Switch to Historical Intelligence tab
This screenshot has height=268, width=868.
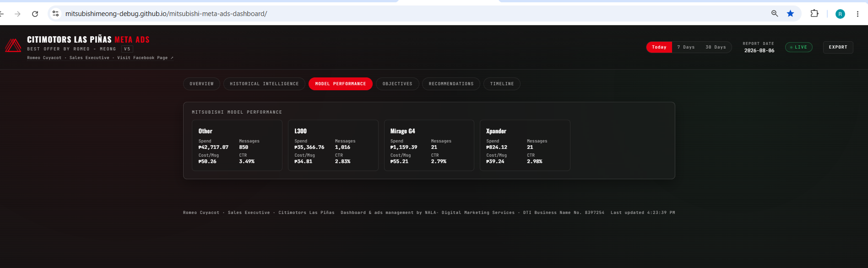[264, 84]
